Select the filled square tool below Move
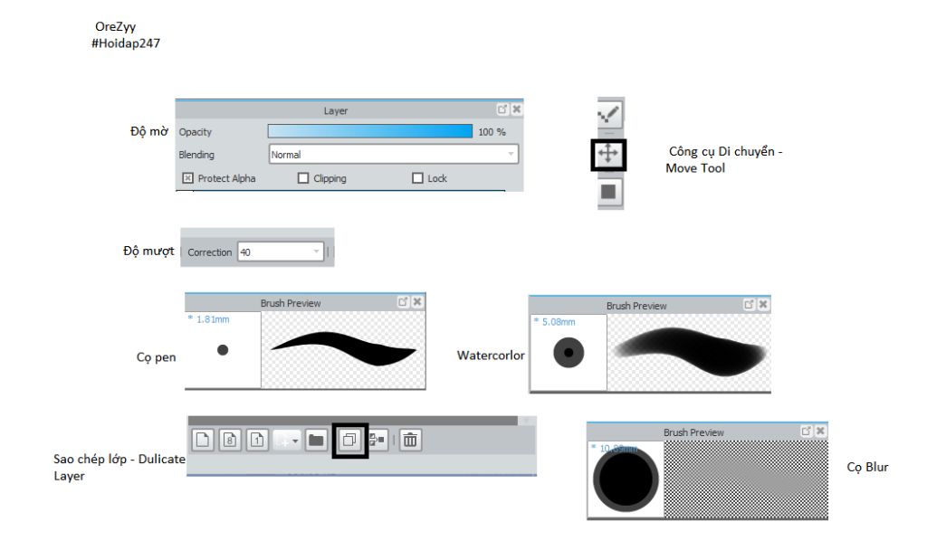Screen dimensions: 927x560 (608, 192)
